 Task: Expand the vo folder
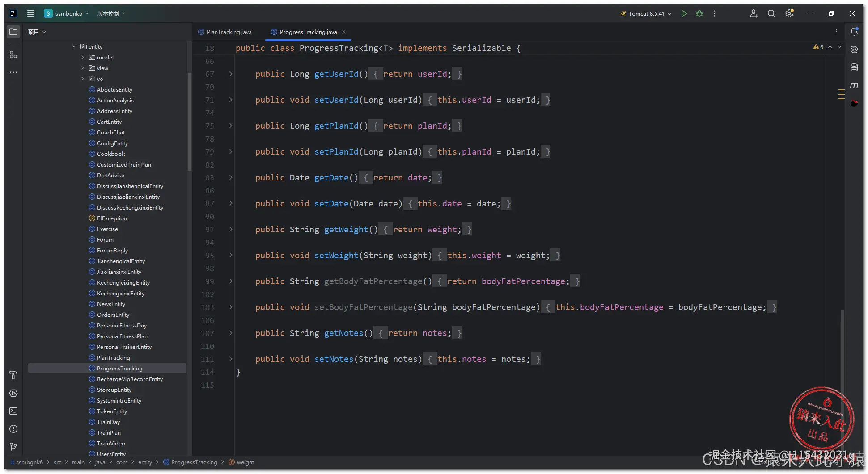(83, 79)
